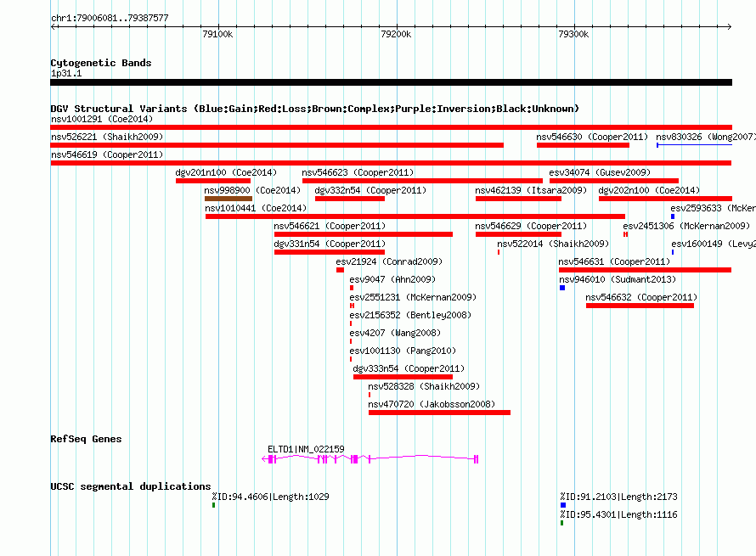Click UCSC segmental duplications heading

click(x=131, y=486)
